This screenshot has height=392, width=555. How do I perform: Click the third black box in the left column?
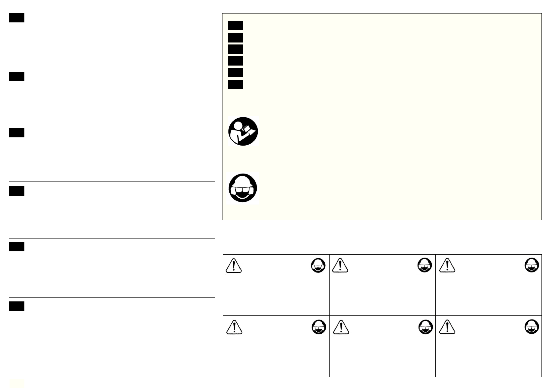[x=17, y=133]
